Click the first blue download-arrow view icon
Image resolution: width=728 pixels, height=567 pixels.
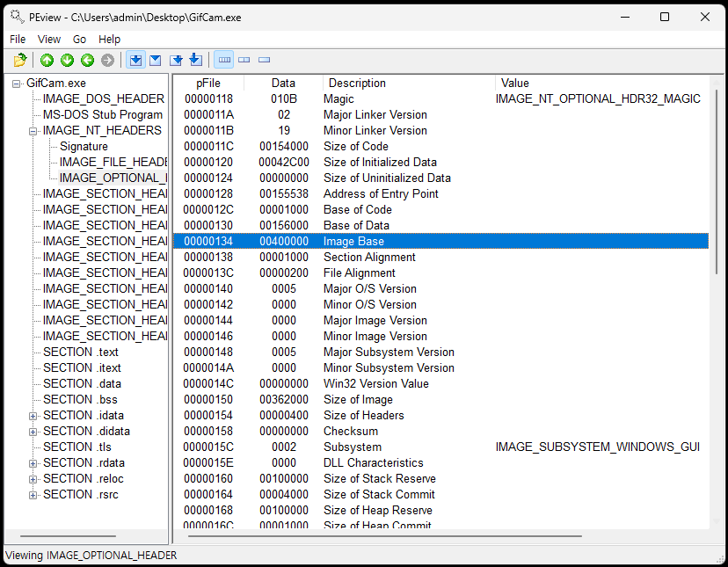(x=135, y=60)
